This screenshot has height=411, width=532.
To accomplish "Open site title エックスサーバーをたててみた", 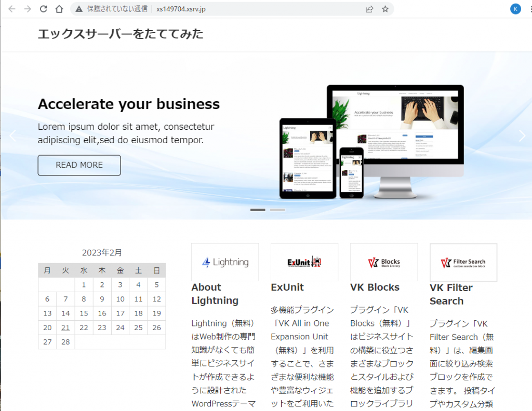I will (x=121, y=34).
